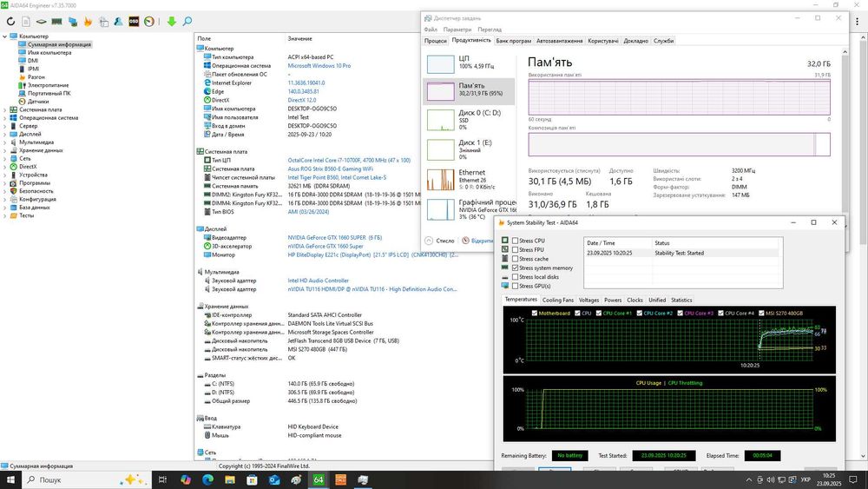
Task: Select Электропитание tree item
Action: 48,85
